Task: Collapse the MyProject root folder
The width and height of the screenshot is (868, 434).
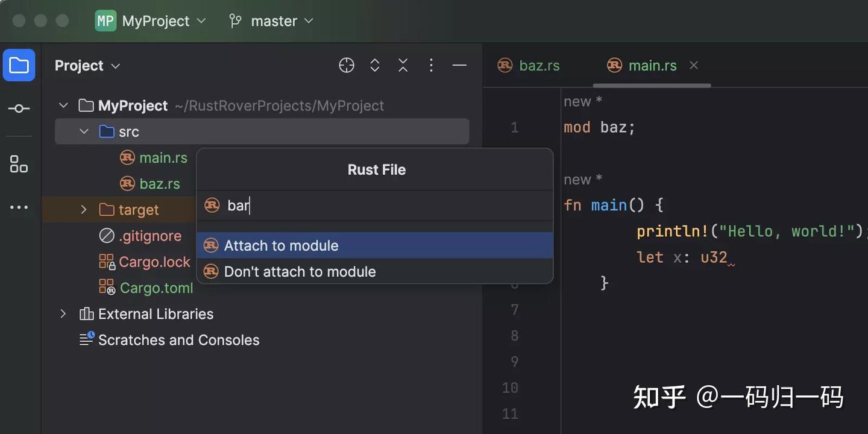Action: 63,106
